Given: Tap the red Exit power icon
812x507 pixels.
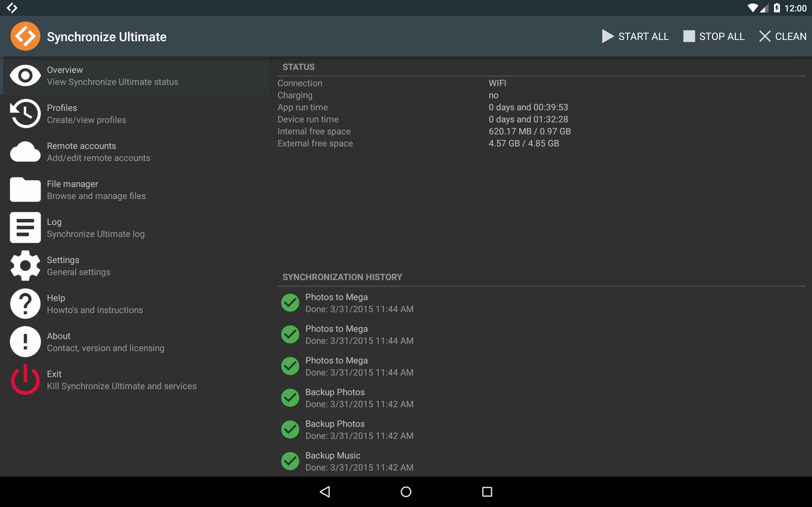Looking at the screenshot, I should (x=25, y=380).
